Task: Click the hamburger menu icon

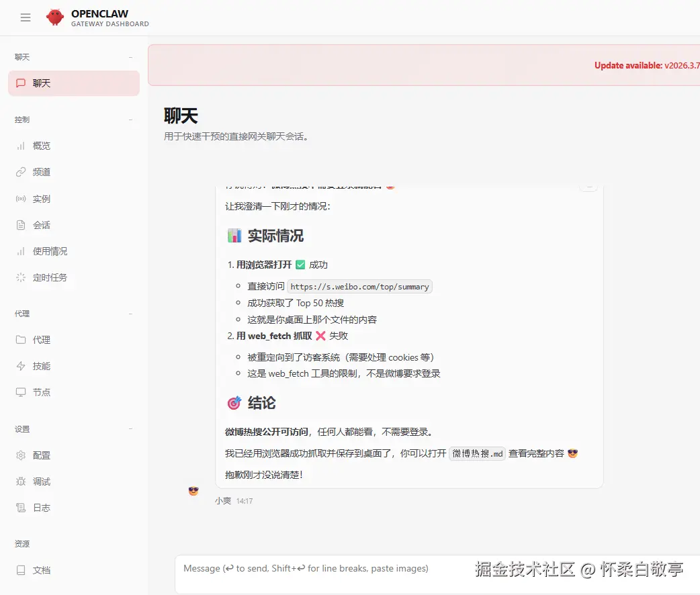Action: (25, 17)
